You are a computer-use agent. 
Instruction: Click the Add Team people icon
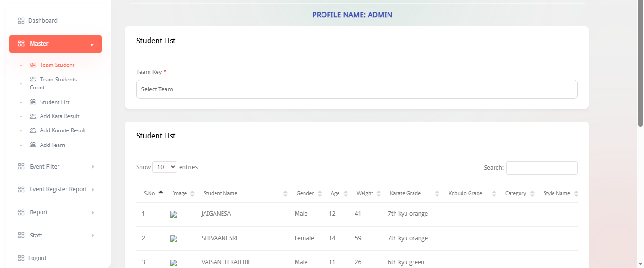coord(33,145)
